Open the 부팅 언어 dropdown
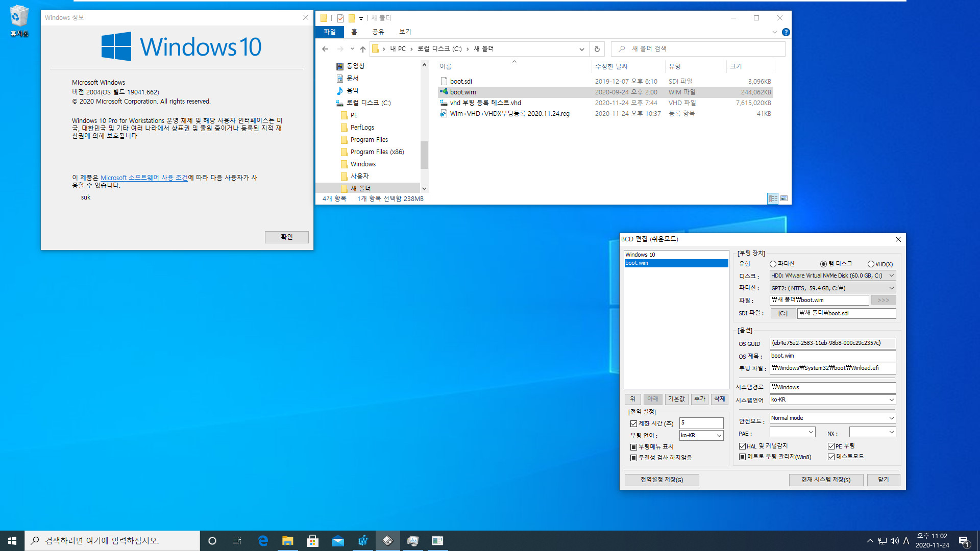The image size is (980, 551). 701,436
